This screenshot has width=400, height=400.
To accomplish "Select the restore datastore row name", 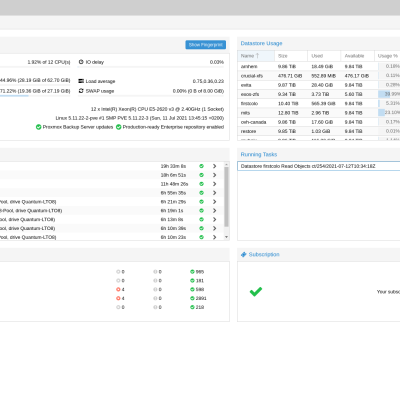I will 248,131.
